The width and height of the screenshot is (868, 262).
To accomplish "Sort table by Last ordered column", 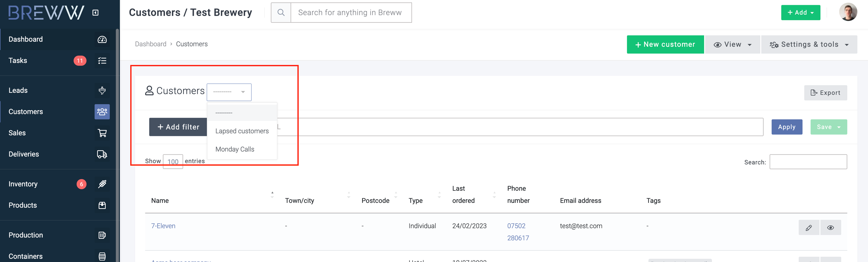I will 474,194.
